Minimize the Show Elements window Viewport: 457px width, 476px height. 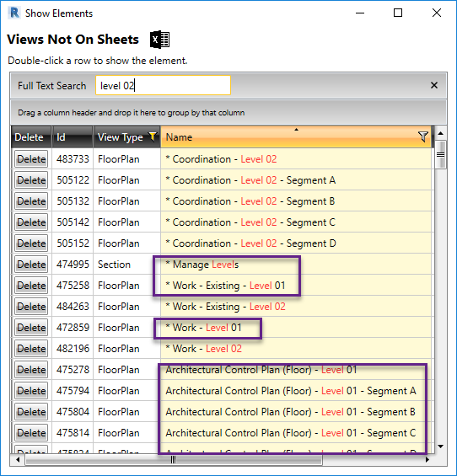360,13
